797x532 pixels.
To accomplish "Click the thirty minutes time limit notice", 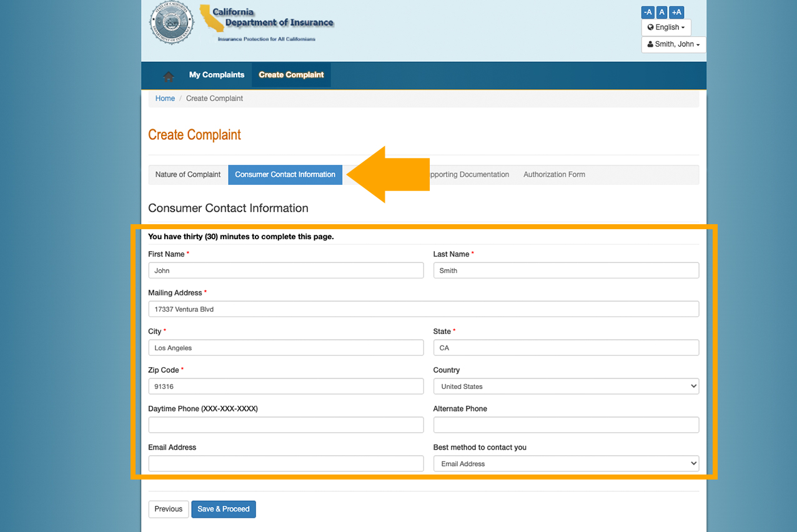I will (x=241, y=237).
